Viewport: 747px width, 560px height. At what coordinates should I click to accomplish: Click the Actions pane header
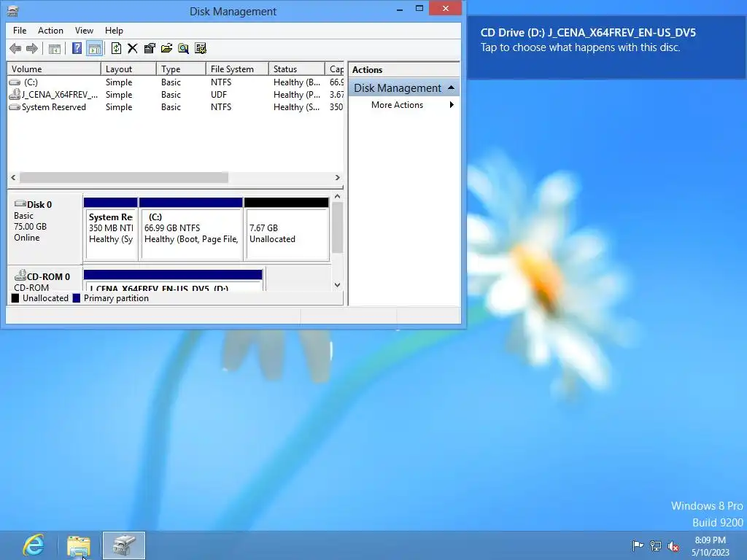tap(404, 69)
